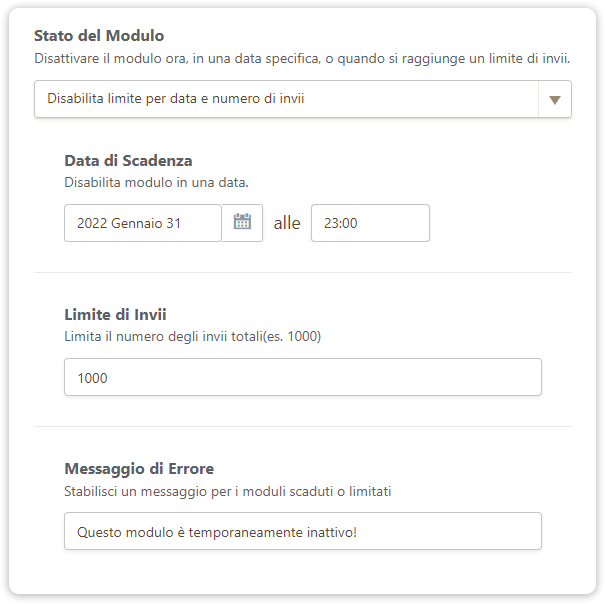Click the 'alle' label between fields
The width and height of the screenshot is (605, 604).
(287, 223)
